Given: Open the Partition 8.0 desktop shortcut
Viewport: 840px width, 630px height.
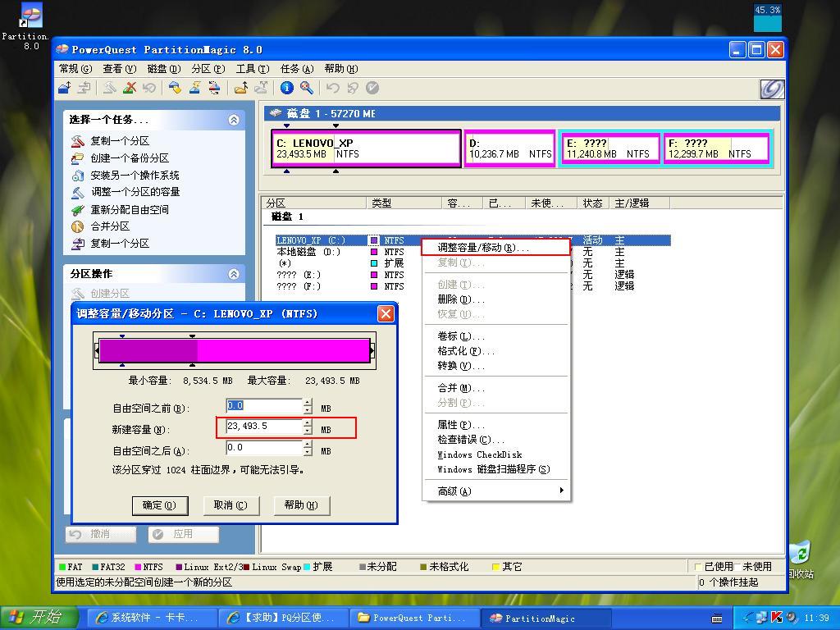Looking at the screenshot, I should [x=30, y=27].
